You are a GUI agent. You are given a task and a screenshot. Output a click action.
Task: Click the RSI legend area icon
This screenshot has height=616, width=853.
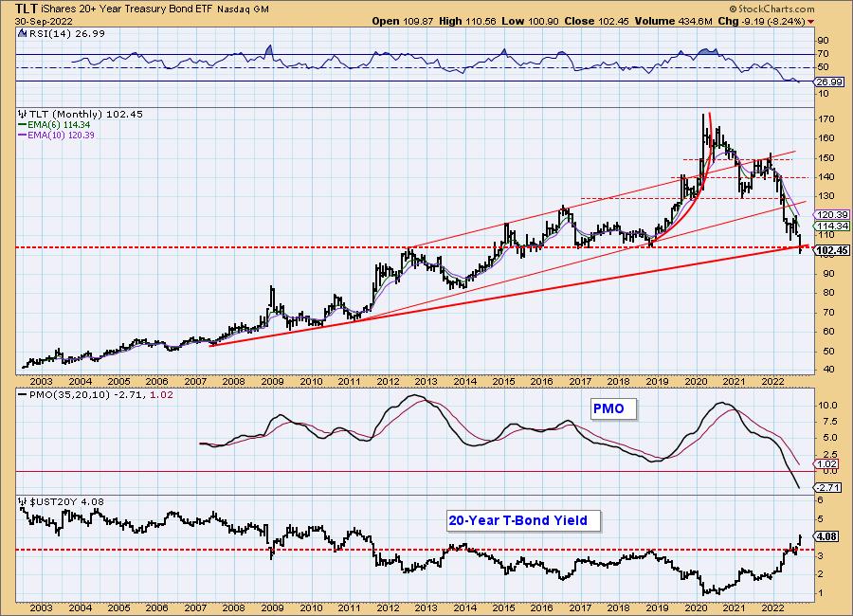[x=23, y=34]
